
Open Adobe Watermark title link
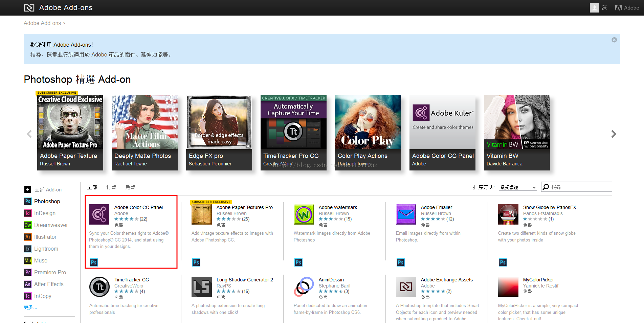tap(338, 207)
